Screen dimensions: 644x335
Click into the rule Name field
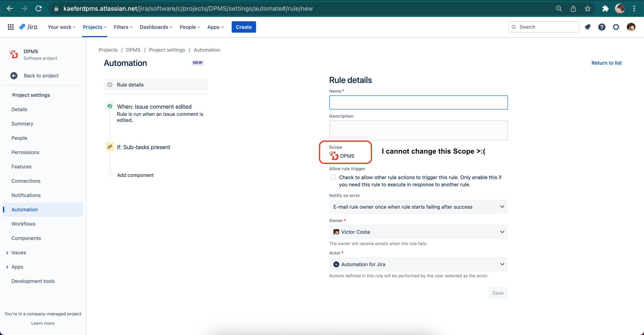coord(418,102)
